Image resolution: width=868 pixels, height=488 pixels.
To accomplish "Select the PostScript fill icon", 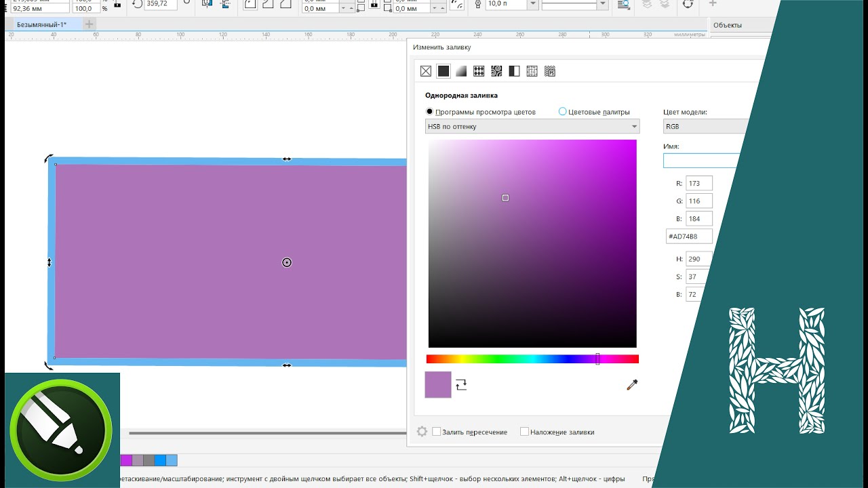I will [x=550, y=71].
